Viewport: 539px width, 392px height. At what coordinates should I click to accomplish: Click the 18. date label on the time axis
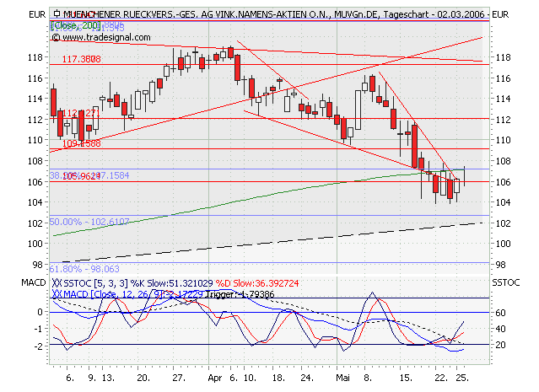click(x=278, y=378)
